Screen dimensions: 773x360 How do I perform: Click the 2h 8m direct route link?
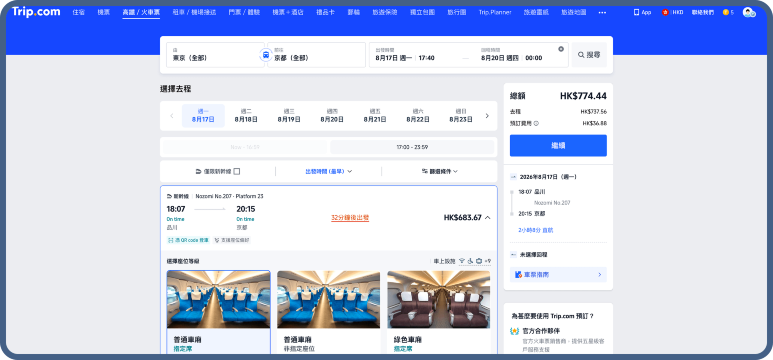tap(535, 230)
